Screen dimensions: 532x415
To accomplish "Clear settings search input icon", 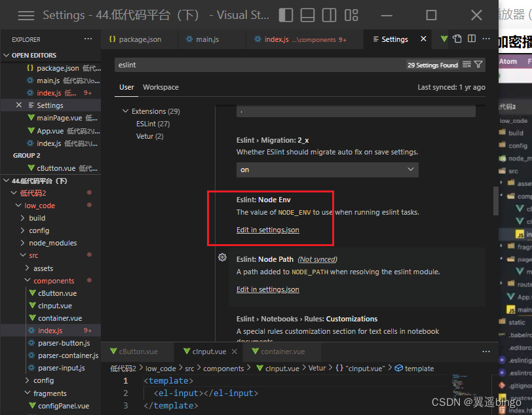I will tap(467, 64).
